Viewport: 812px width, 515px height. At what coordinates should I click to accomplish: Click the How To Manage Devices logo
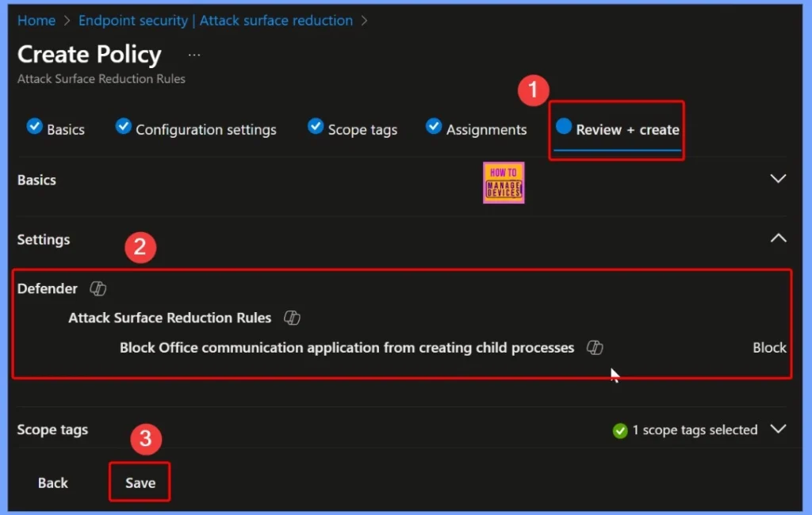coord(504,183)
